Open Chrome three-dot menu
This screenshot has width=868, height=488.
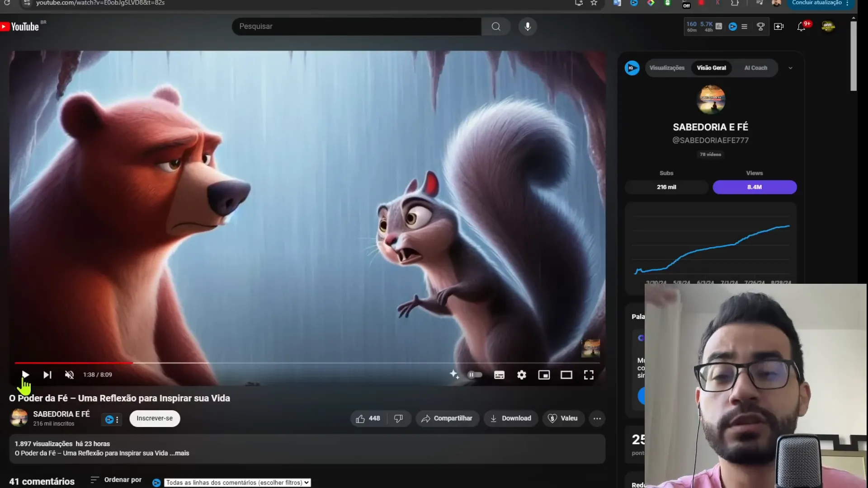click(847, 3)
